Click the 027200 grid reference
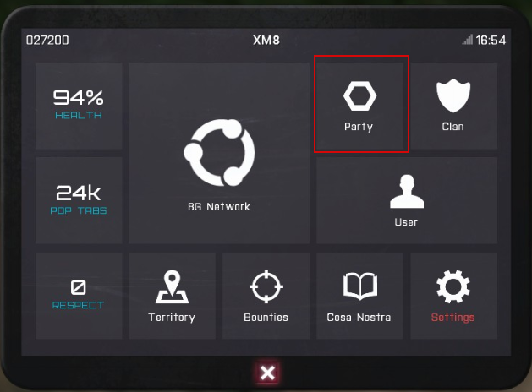Image resolution: width=532 pixels, height=392 pixels. (x=47, y=41)
